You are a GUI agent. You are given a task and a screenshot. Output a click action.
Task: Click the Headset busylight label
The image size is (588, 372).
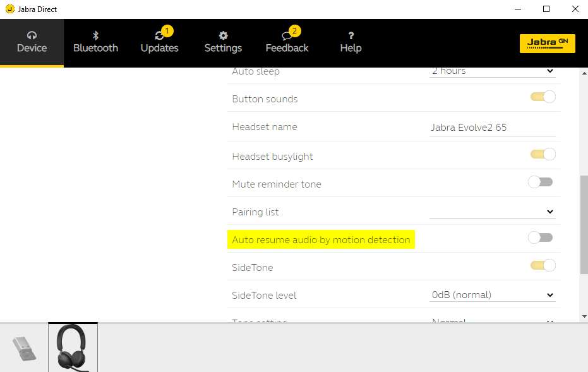click(272, 157)
